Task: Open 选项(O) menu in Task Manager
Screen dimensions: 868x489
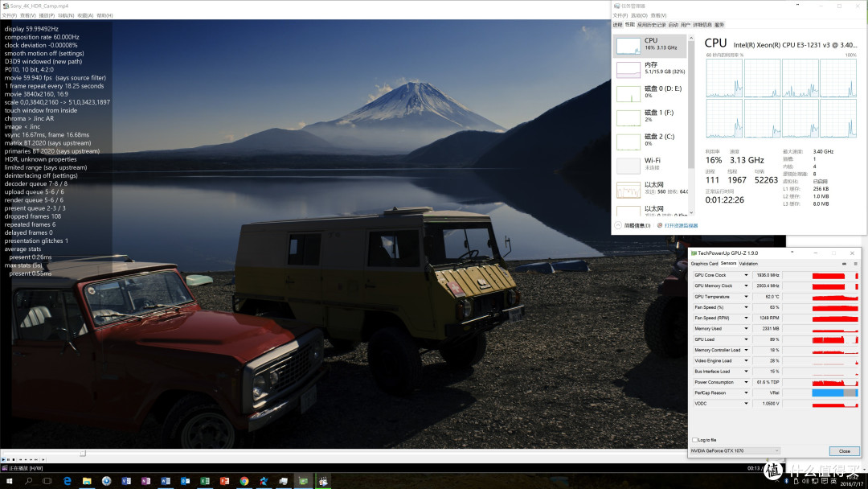Action: point(640,15)
